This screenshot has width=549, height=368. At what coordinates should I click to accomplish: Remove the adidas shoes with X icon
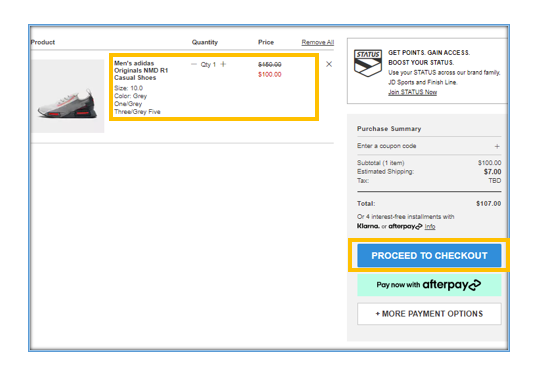(x=329, y=64)
